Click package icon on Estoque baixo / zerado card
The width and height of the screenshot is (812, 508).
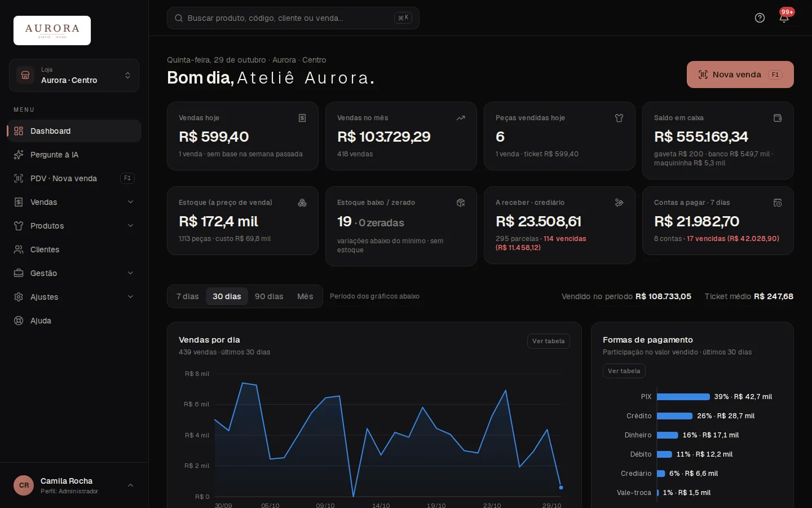[461, 203]
